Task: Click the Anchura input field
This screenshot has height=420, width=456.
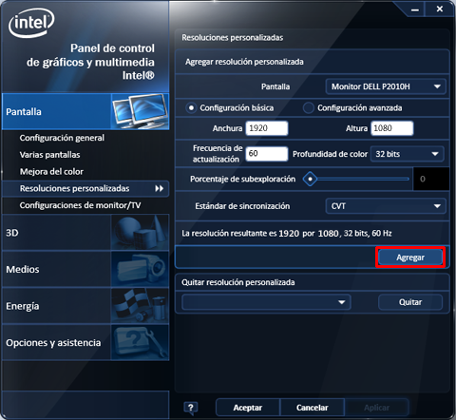Action: (x=267, y=128)
